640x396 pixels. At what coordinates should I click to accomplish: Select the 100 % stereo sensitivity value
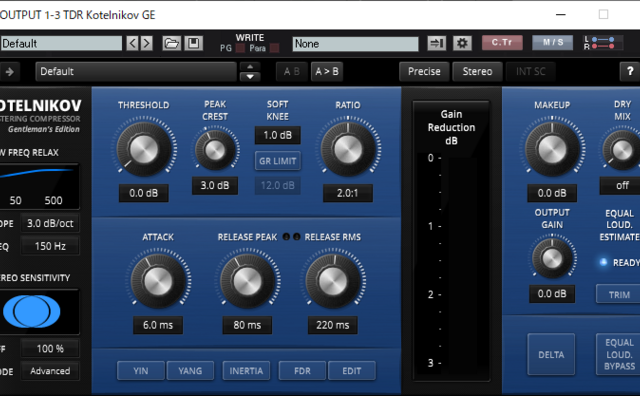pyautogui.click(x=50, y=349)
